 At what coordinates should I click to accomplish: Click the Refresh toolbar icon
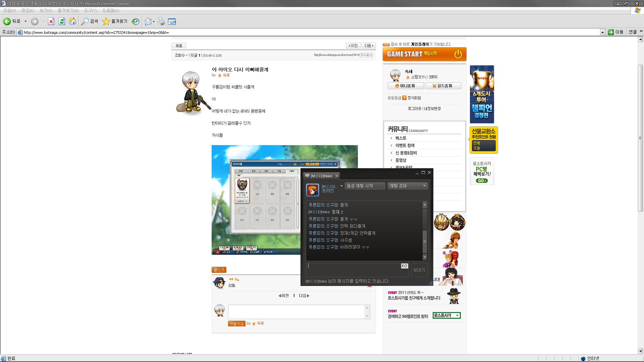[x=62, y=21]
